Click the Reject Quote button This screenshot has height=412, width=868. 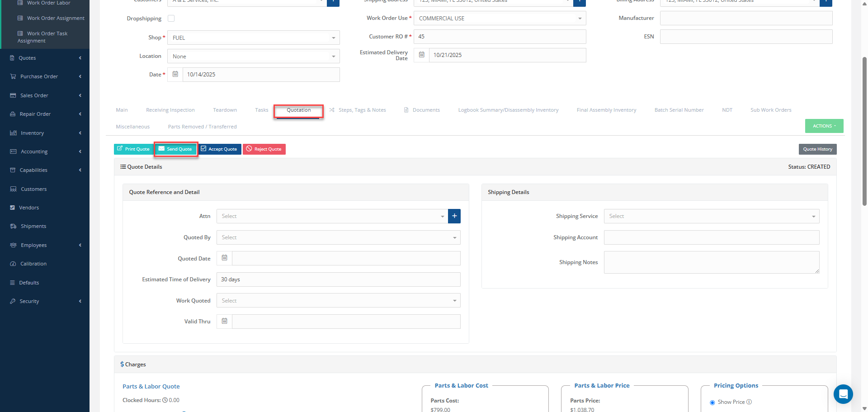coord(264,149)
